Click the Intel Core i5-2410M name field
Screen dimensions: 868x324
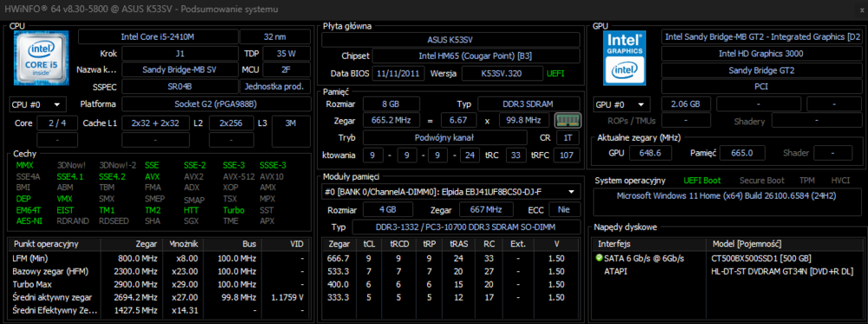click(158, 37)
